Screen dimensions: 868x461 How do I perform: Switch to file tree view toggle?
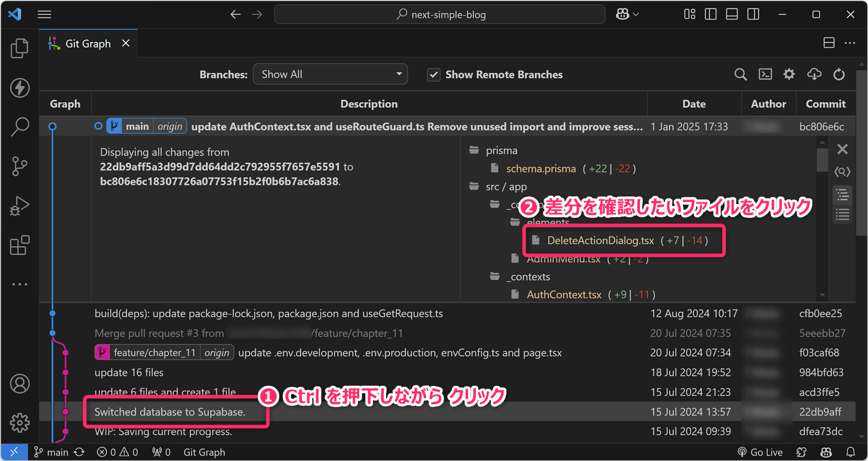(x=842, y=194)
